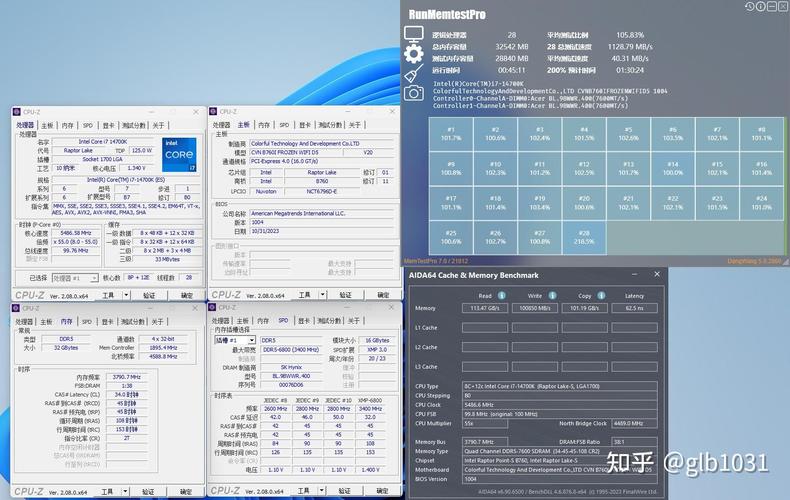
Task: Click the 5486.58 MHz core speed value
Action: [76, 233]
